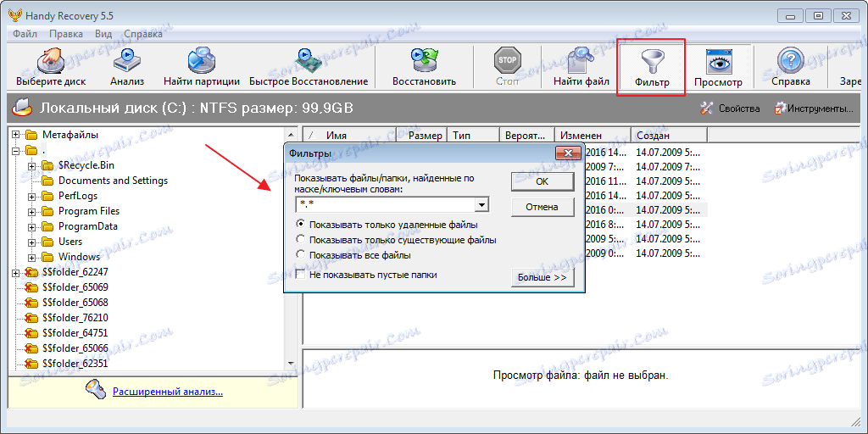Select deleted folder $$folder_65068

pos(75,303)
